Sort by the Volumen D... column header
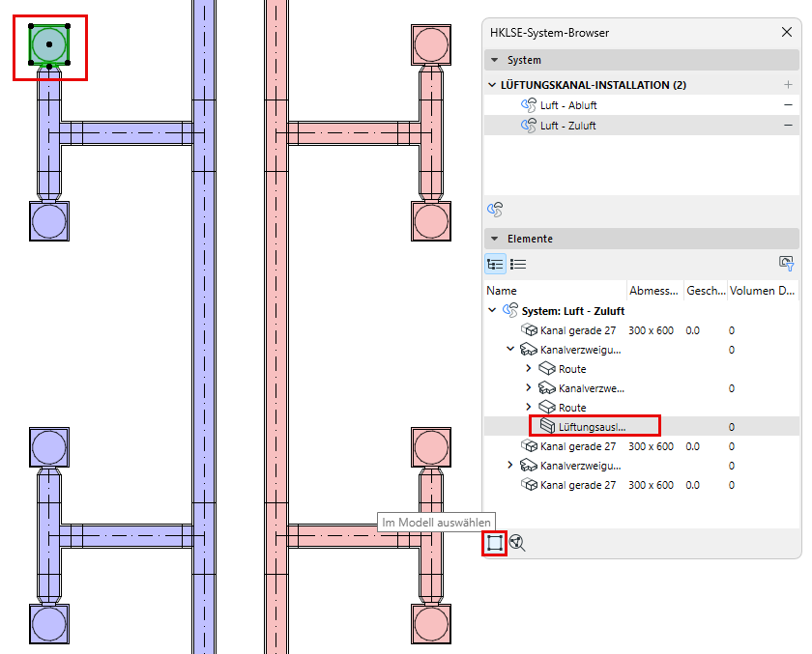The height and width of the screenshot is (654, 812). pyautogui.click(x=763, y=291)
